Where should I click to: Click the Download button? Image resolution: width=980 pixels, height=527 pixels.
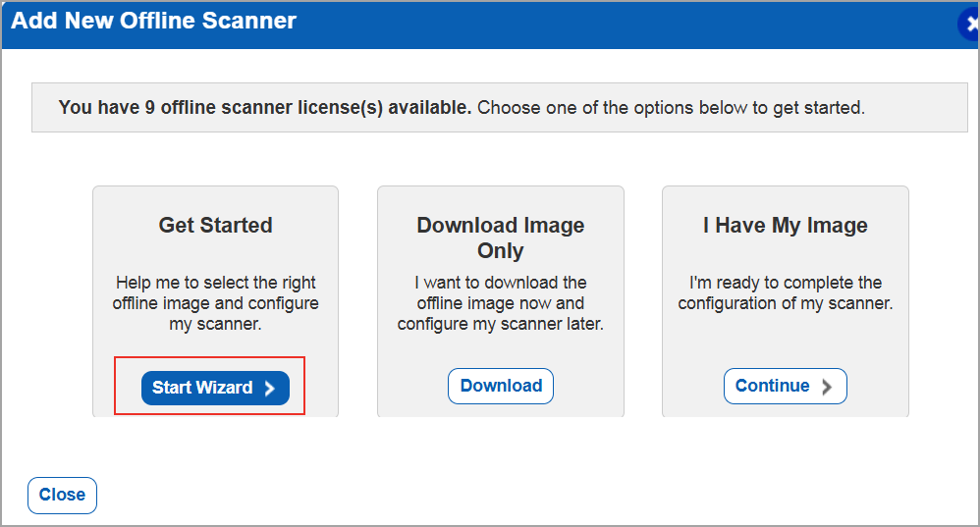pyautogui.click(x=501, y=386)
